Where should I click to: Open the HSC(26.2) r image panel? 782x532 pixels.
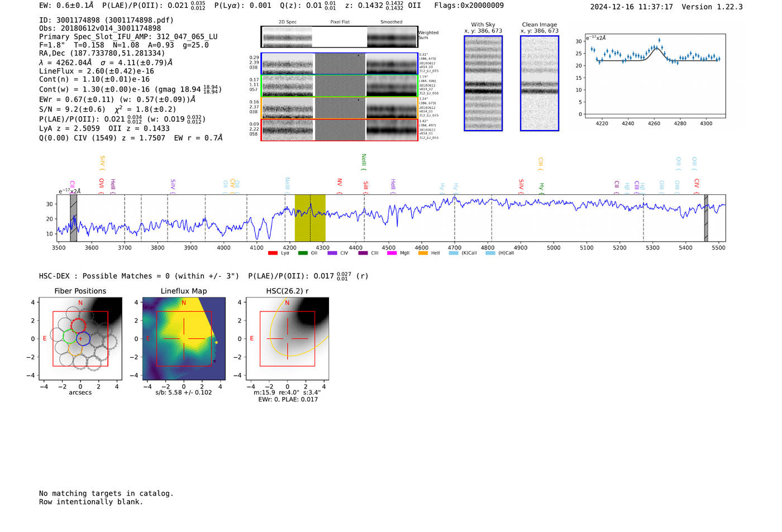pos(287,339)
